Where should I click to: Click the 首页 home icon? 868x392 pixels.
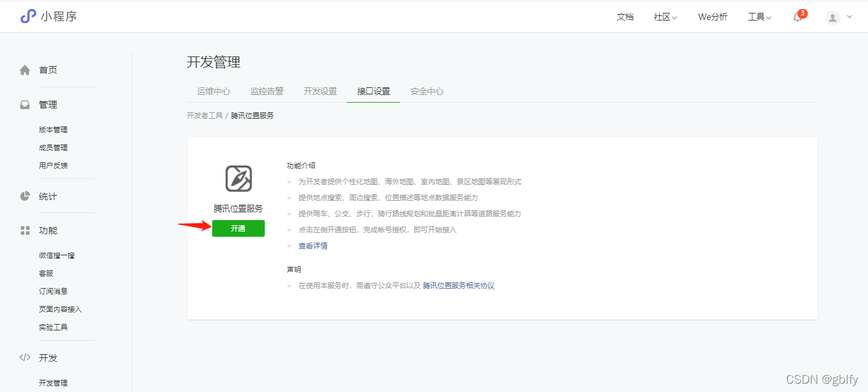pyautogui.click(x=25, y=70)
